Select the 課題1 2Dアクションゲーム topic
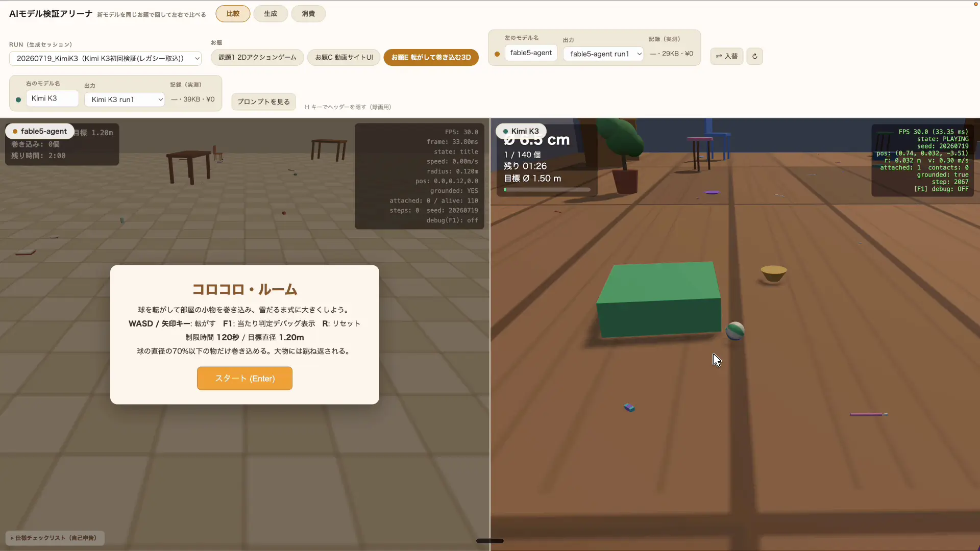Screen dimensions: 980x551 click(x=257, y=57)
